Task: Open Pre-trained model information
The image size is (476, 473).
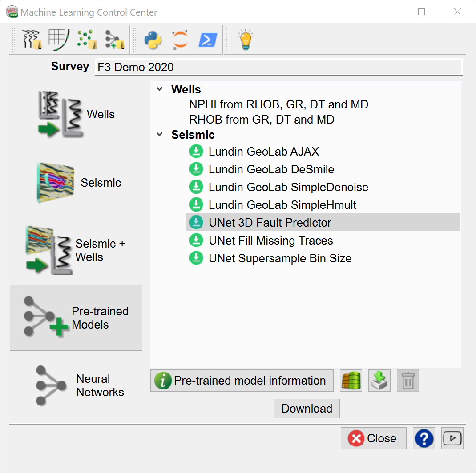Action: point(242,381)
